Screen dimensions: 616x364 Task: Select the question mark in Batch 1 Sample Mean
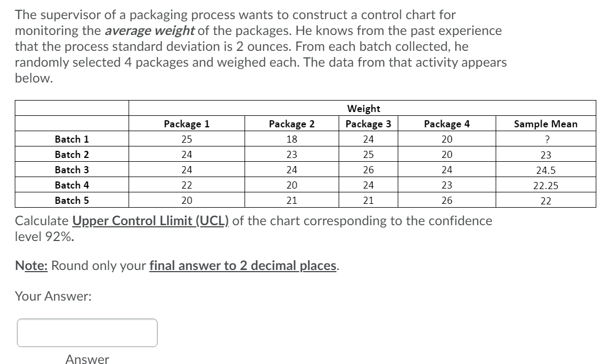545,139
